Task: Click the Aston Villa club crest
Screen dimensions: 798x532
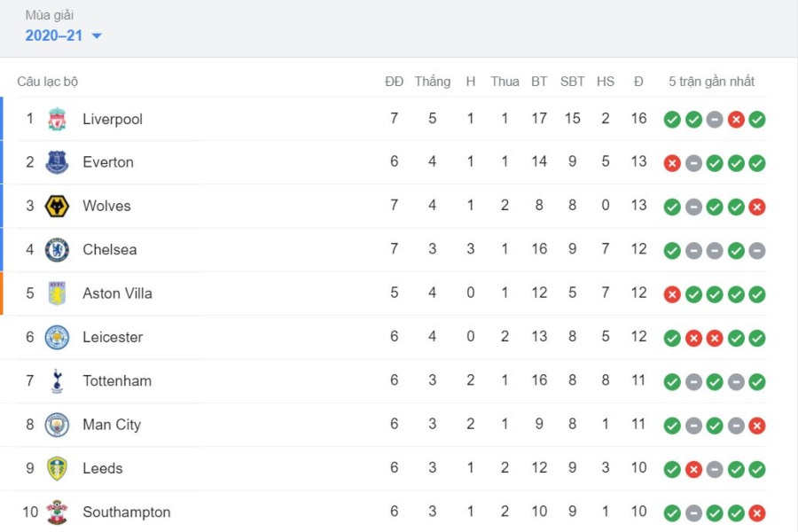Action: [x=58, y=293]
